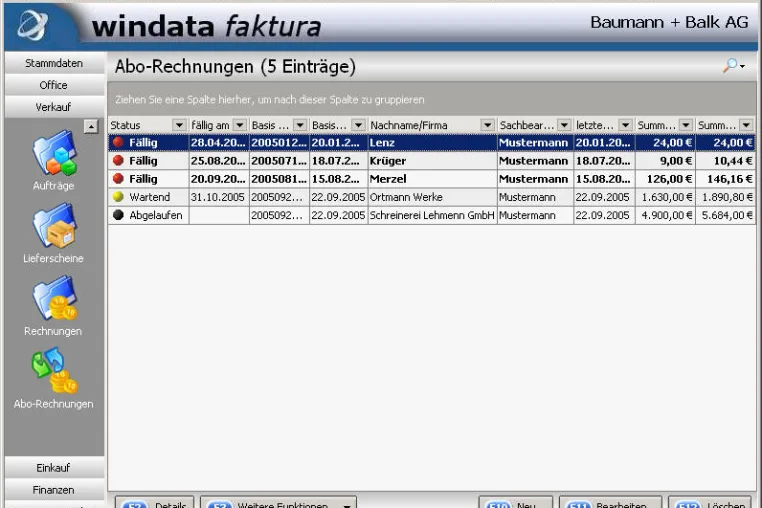Open the Lieferscheine sidebar icon
This screenshot has width=762, height=508.
(x=54, y=226)
